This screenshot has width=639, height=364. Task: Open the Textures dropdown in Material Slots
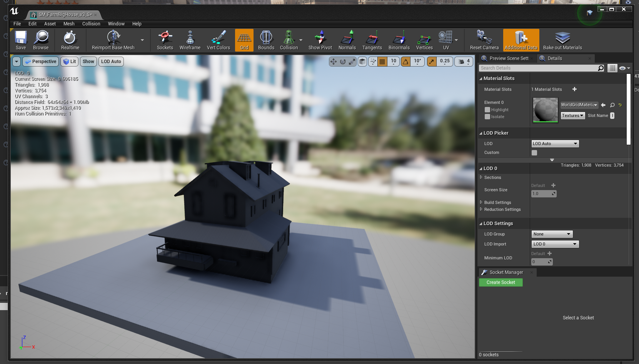[x=572, y=115]
